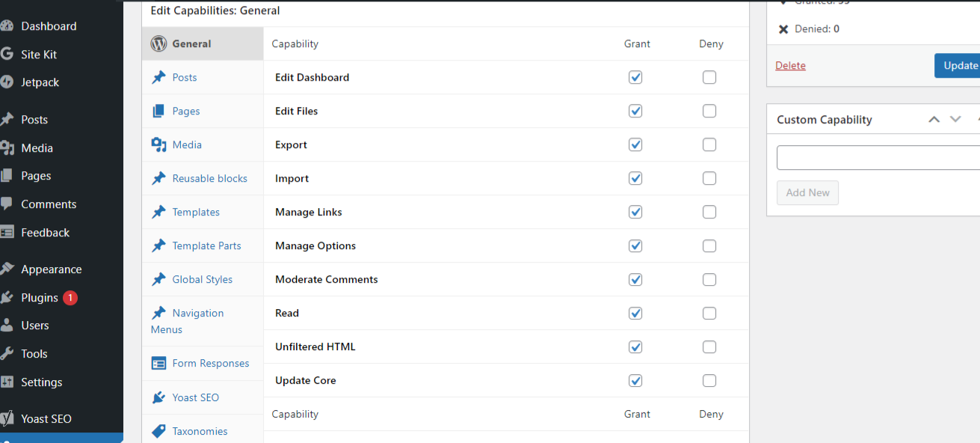Click the Comments bubble icon
This screenshot has width=980, height=443.
click(x=7, y=204)
